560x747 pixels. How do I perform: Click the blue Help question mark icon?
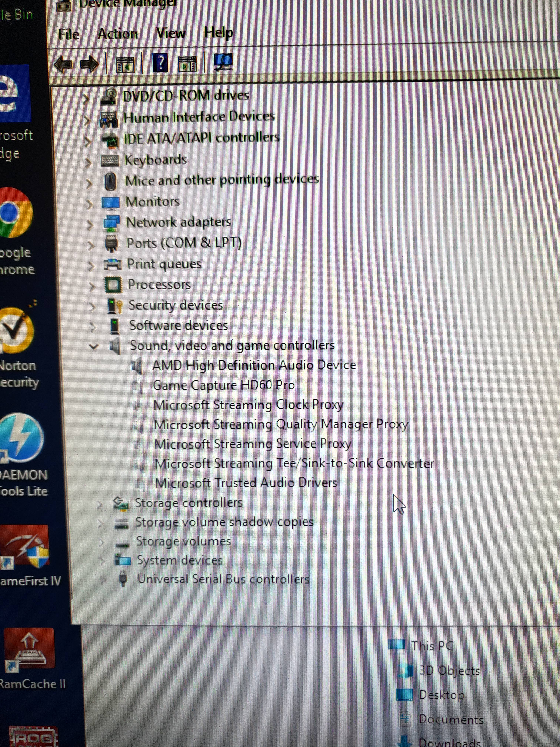(160, 62)
